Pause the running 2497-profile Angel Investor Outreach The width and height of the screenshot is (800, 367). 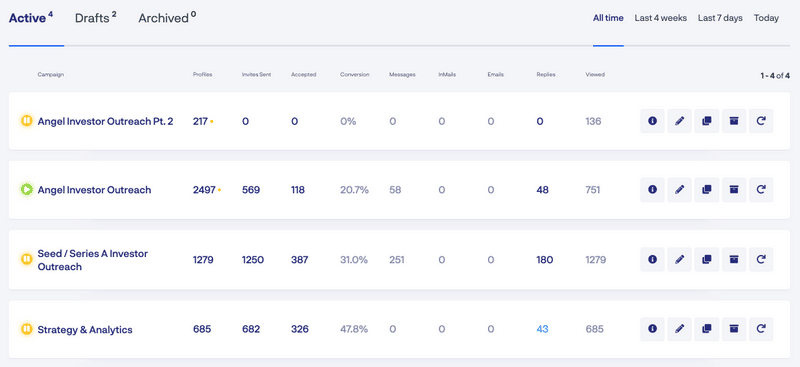coord(27,189)
